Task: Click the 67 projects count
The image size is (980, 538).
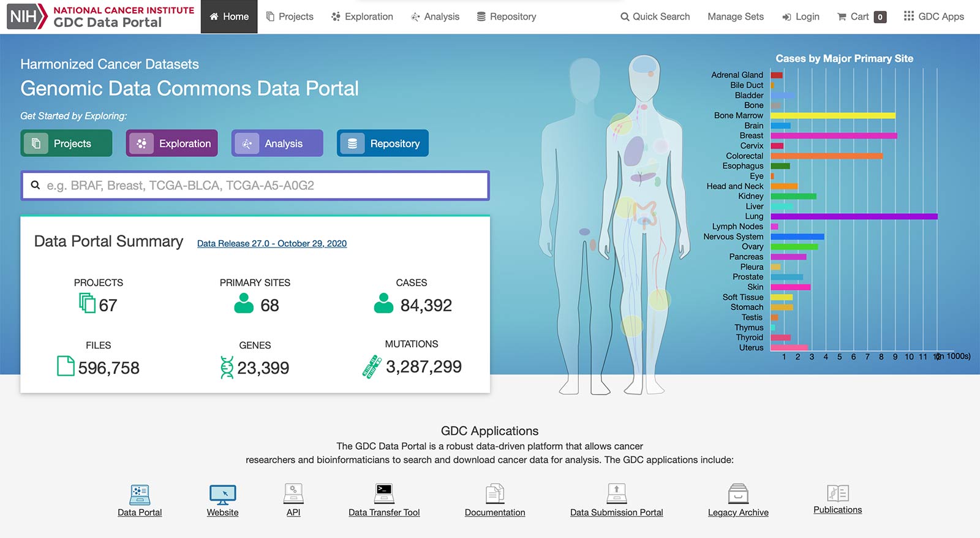Action: tap(108, 305)
